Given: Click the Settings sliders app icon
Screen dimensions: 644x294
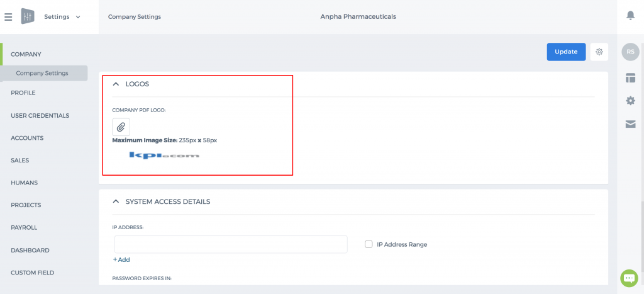Looking at the screenshot, I should tap(28, 17).
